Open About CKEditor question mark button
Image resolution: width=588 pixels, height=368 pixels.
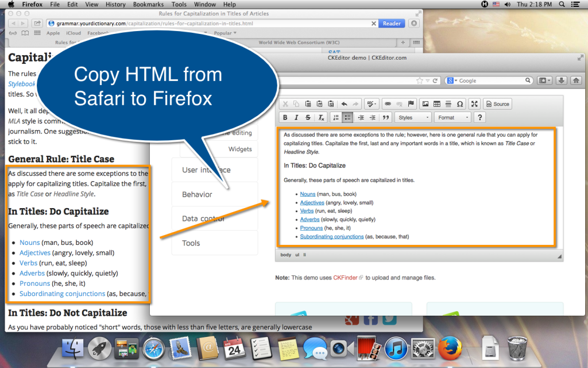(x=479, y=117)
